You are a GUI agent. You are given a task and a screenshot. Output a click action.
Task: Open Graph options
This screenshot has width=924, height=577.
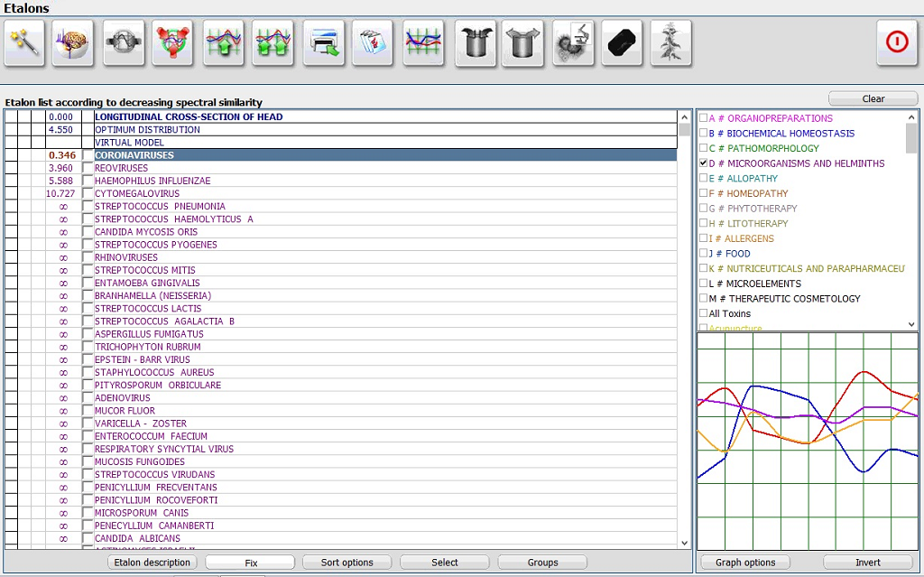pos(745,563)
